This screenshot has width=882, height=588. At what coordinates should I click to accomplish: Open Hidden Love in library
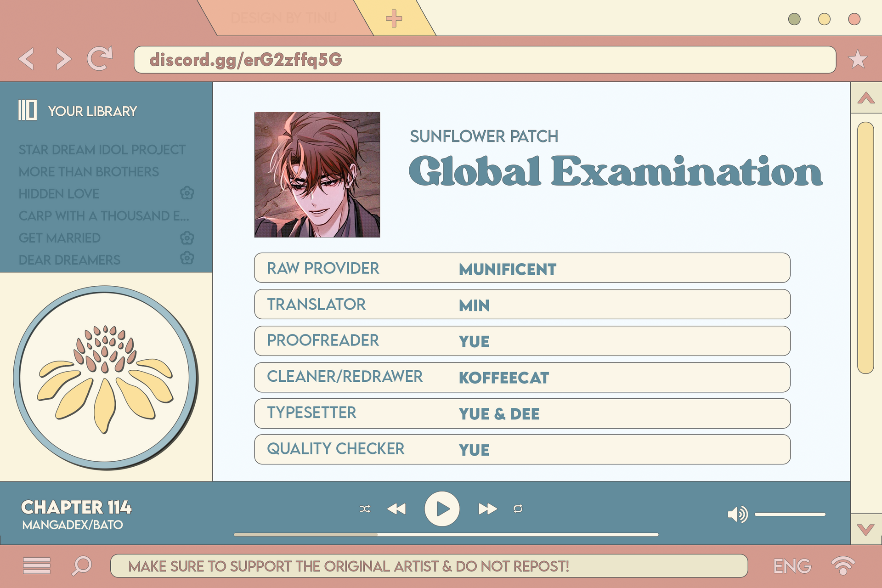(x=59, y=194)
